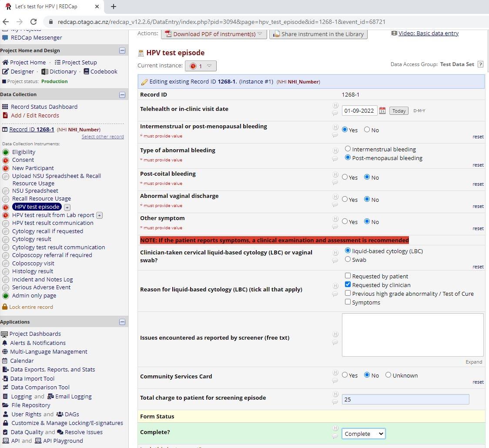
Task: Open the Cytology result instrument
Action: (x=31, y=239)
